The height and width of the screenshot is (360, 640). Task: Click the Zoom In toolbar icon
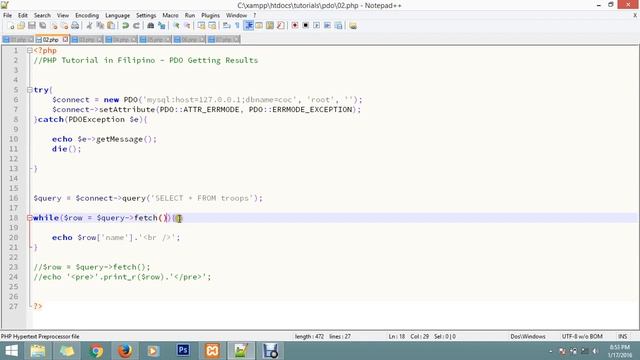pyautogui.click(x=176, y=26)
